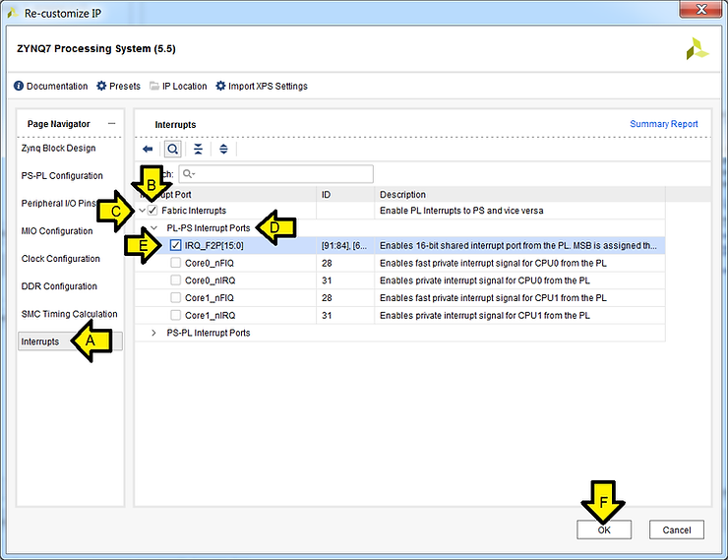Open the Summary Report link
The image size is (728, 560).
(x=663, y=124)
